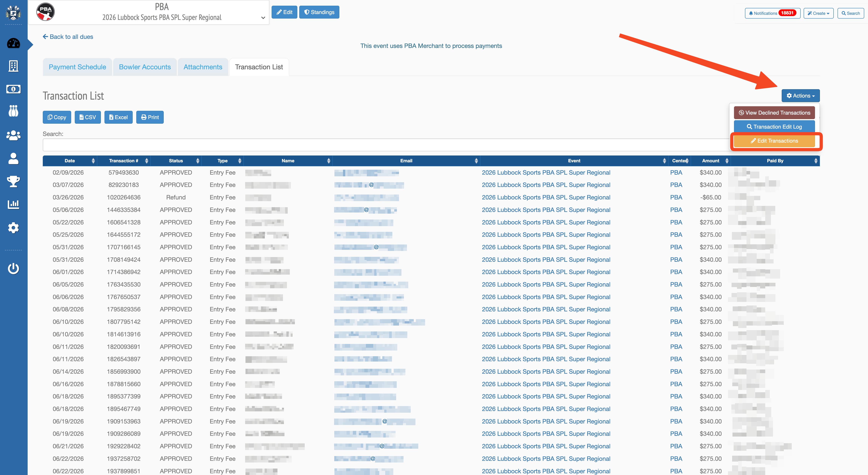
Task: Select the Transaction List tab
Action: click(x=259, y=67)
